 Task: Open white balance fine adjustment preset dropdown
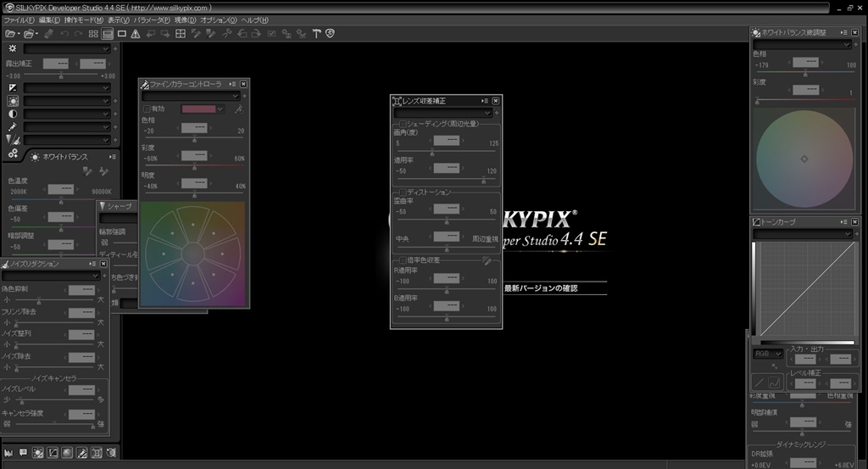802,44
